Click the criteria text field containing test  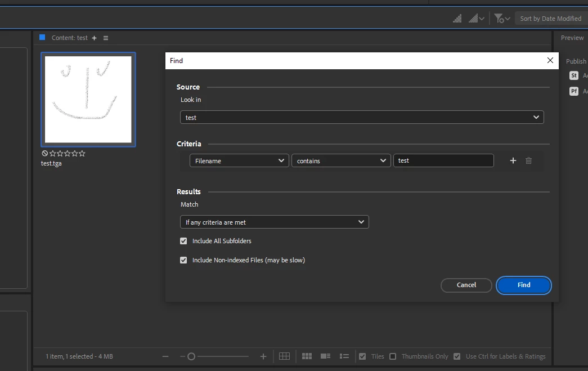pos(443,160)
